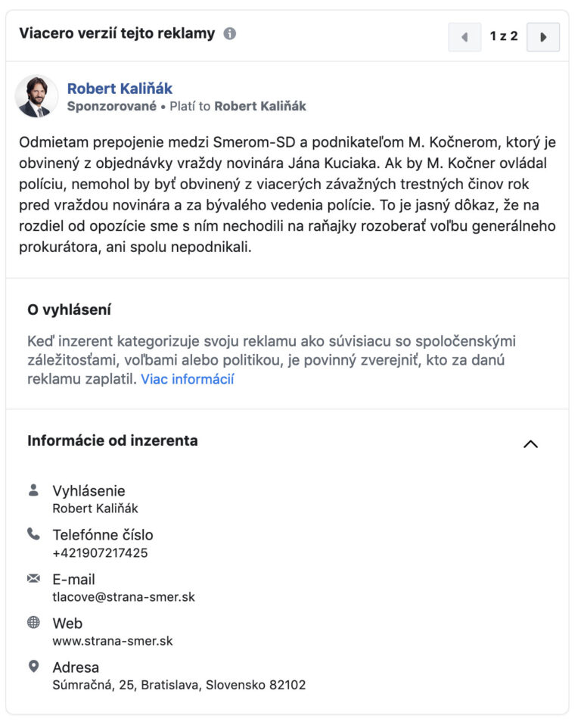Click the address Súmračná 25 Bratislava
Screen dimensions: 581x728
point(179,685)
